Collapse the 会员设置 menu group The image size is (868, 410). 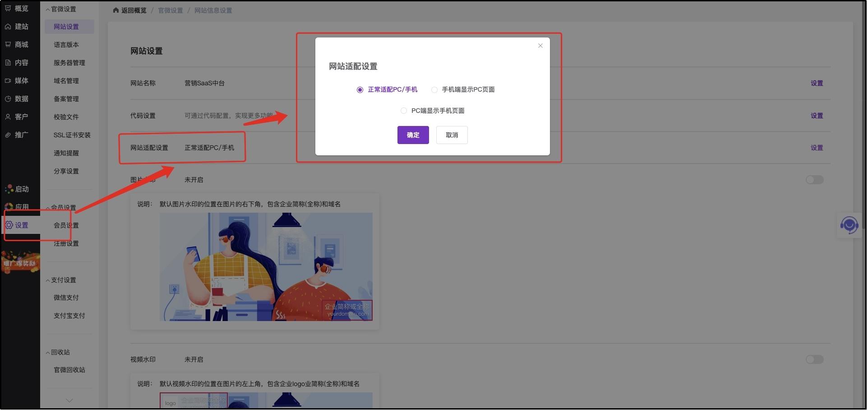(x=61, y=208)
